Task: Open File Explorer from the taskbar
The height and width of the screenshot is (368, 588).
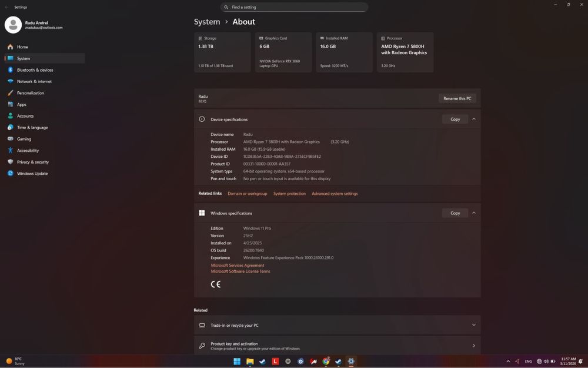Action: coord(250,362)
